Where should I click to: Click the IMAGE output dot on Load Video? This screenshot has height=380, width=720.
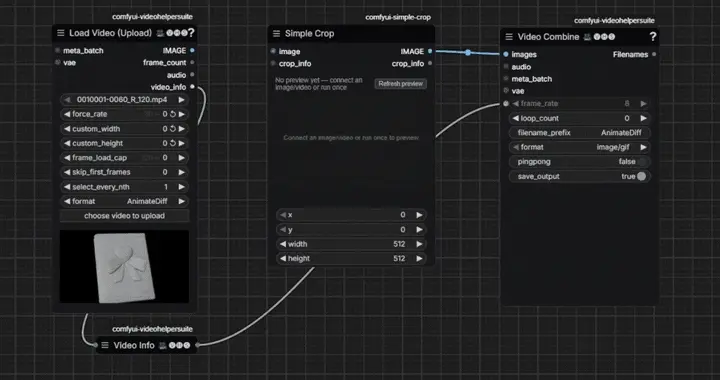[192, 50]
